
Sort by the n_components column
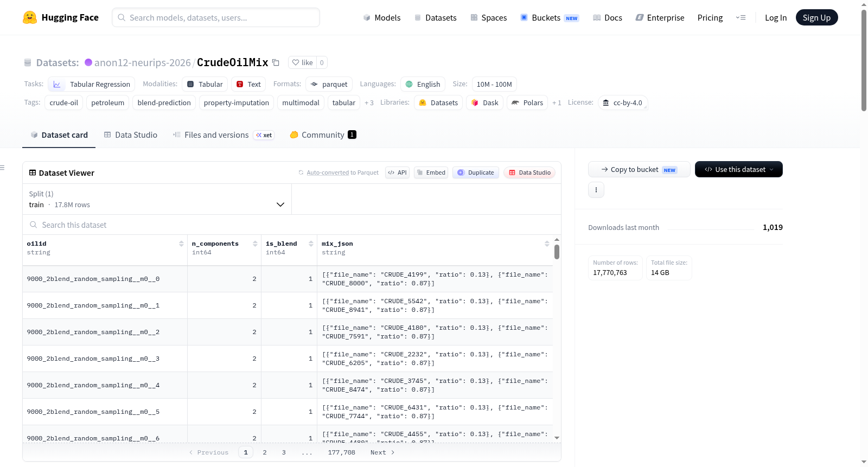(255, 244)
